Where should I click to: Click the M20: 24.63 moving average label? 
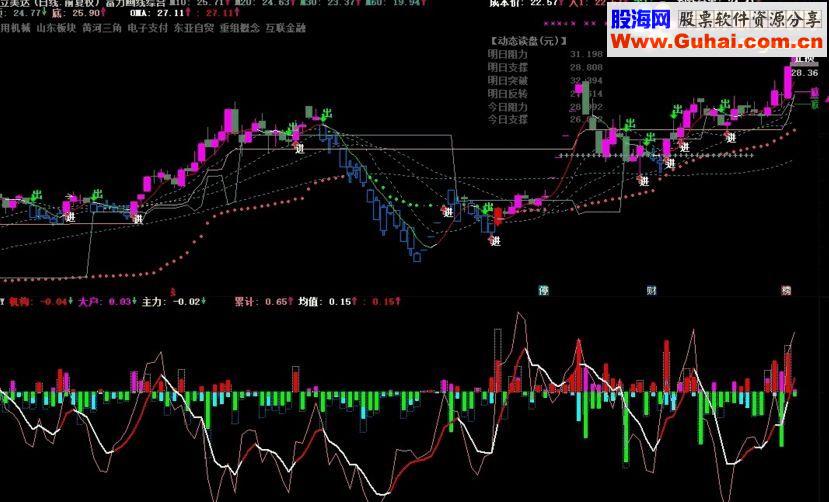[266, 3]
